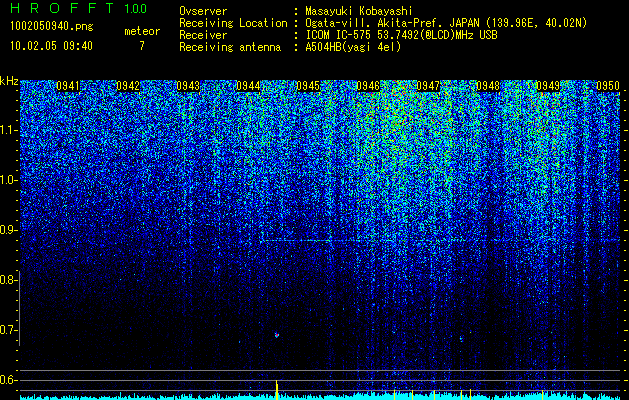
Task: Select the 0950 time marker
Action: click(x=608, y=86)
